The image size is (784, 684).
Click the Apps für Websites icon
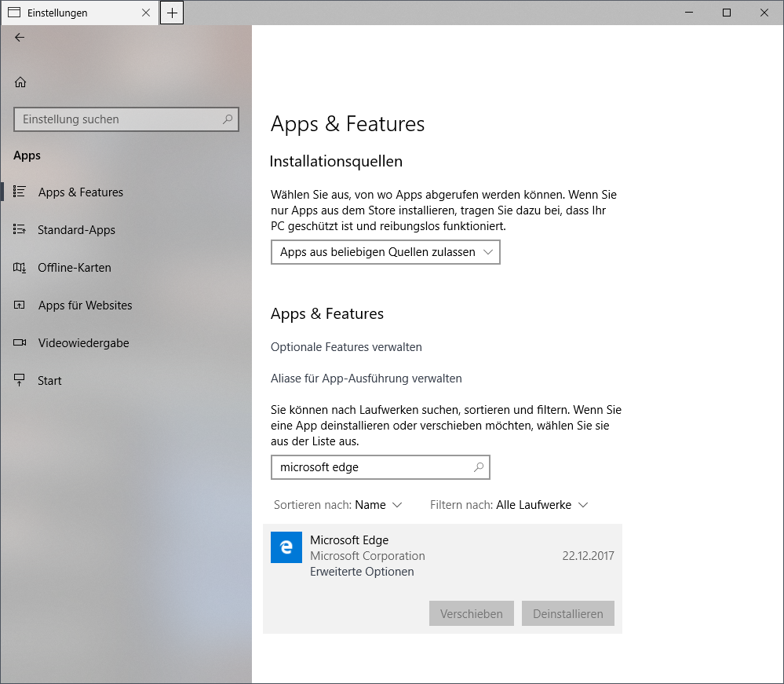pyautogui.click(x=20, y=305)
